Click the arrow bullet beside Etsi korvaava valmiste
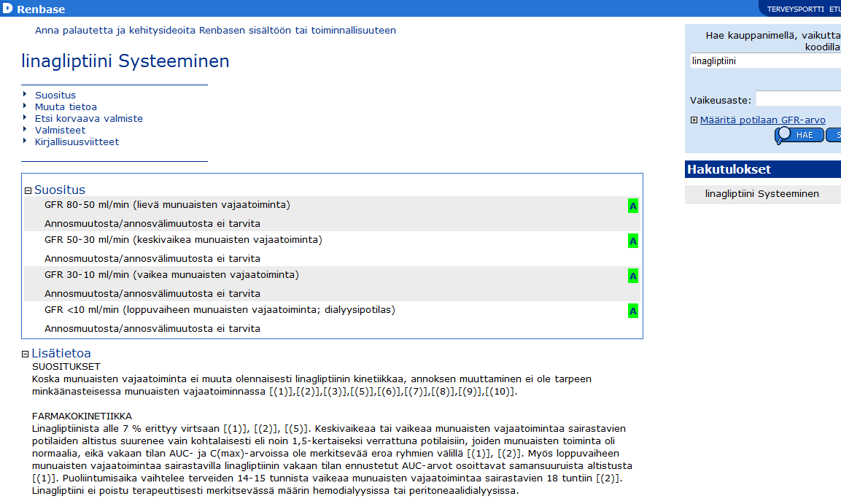This screenshot has width=841, height=504. coord(25,117)
